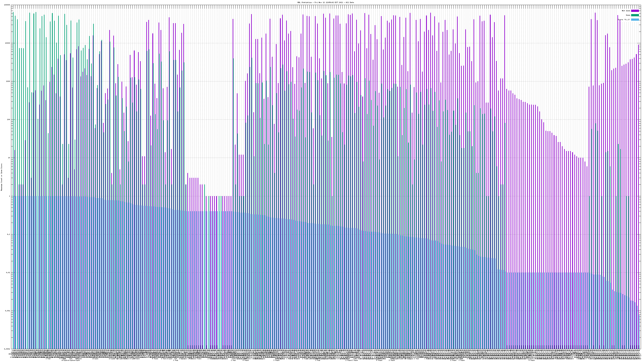This screenshot has height=362, width=644.
Task: Click the 1 y-axis tick label
Action: 9,196
